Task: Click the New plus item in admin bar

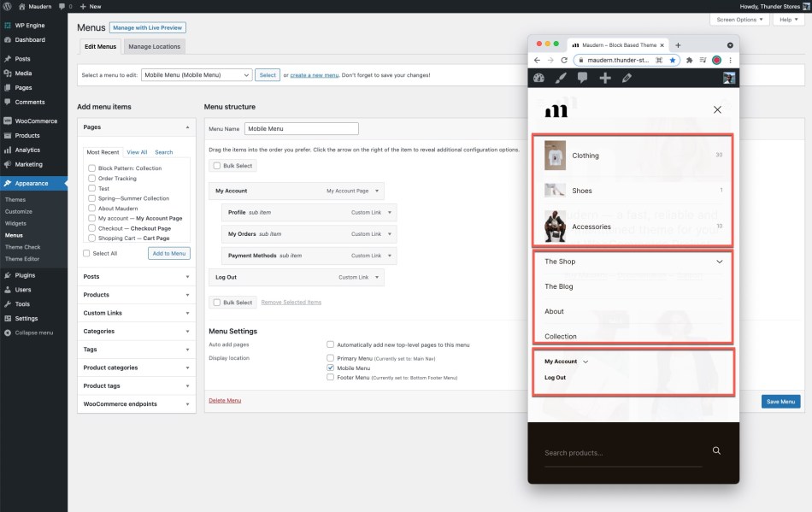Action: (x=91, y=6)
